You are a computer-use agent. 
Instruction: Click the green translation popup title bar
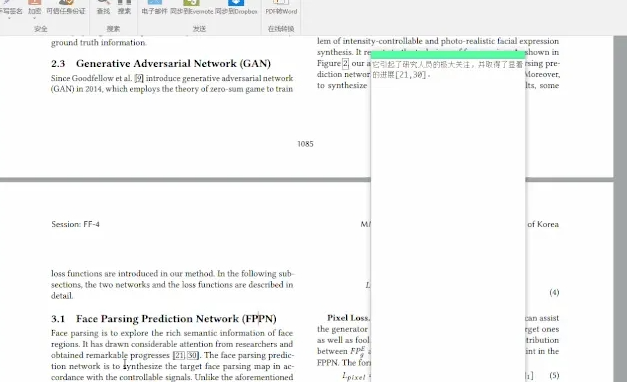pos(448,55)
